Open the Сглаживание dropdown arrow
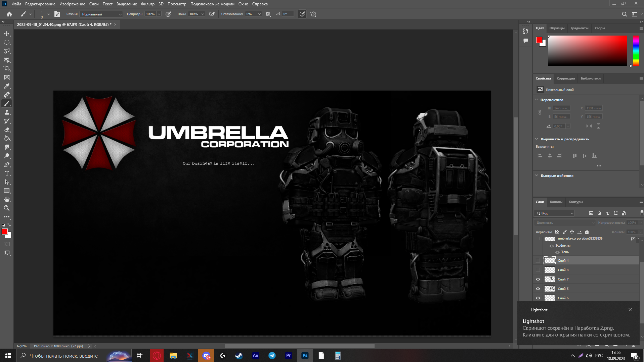Viewport: 644px width, 362px height. point(259,14)
